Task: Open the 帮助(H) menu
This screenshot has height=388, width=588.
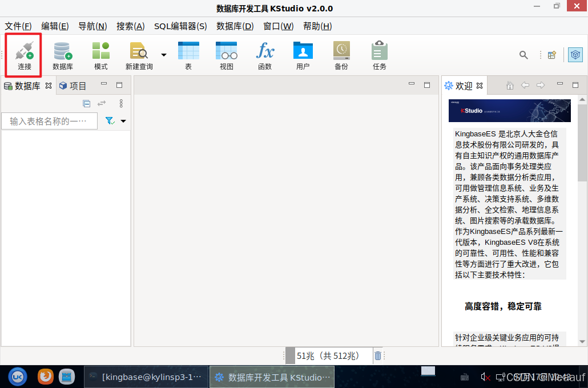Action: pyautogui.click(x=317, y=26)
